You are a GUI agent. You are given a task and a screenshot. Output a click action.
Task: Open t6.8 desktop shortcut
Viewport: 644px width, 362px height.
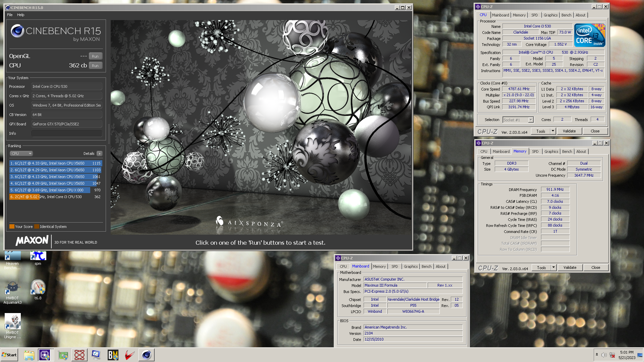point(38,290)
